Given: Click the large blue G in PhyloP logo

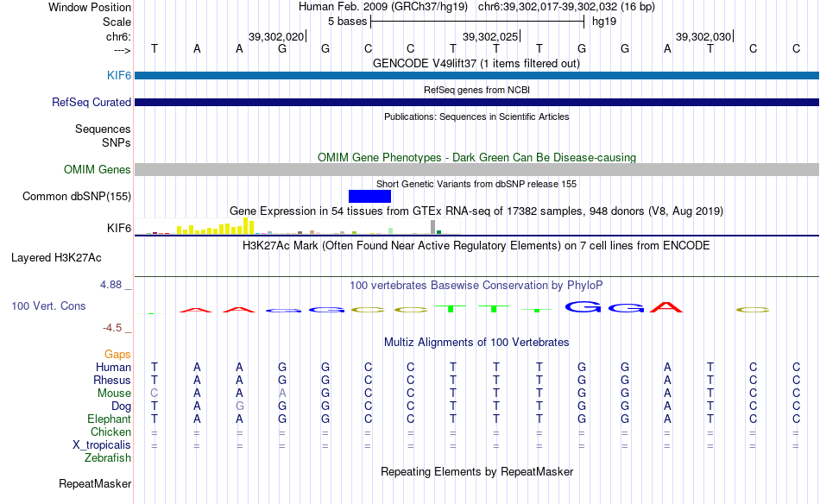Looking at the screenshot, I should pyautogui.click(x=583, y=307).
